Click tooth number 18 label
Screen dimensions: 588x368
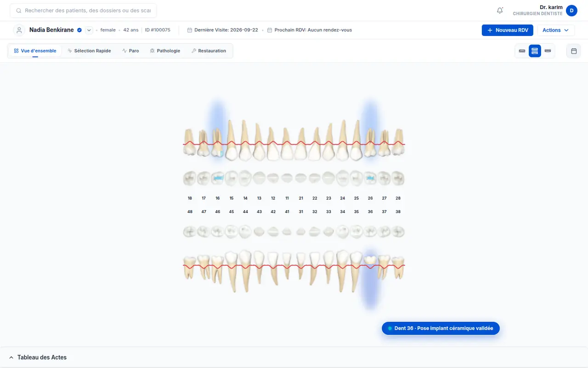point(190,198)
